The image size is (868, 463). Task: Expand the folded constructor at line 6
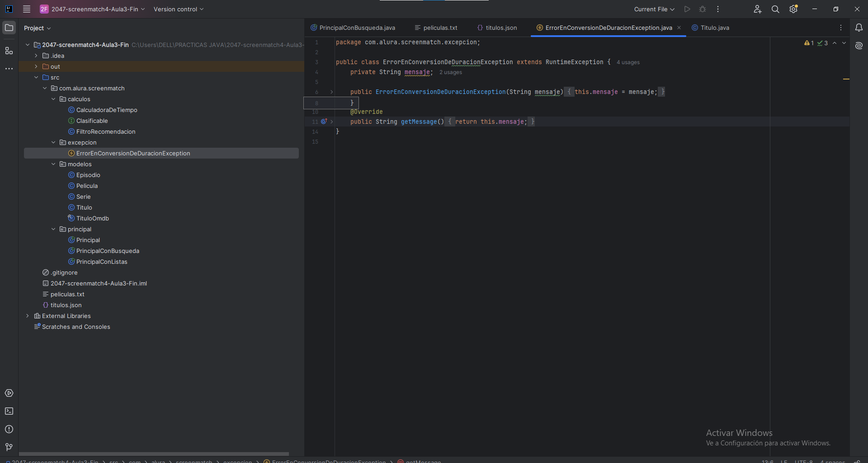[331, 92]
